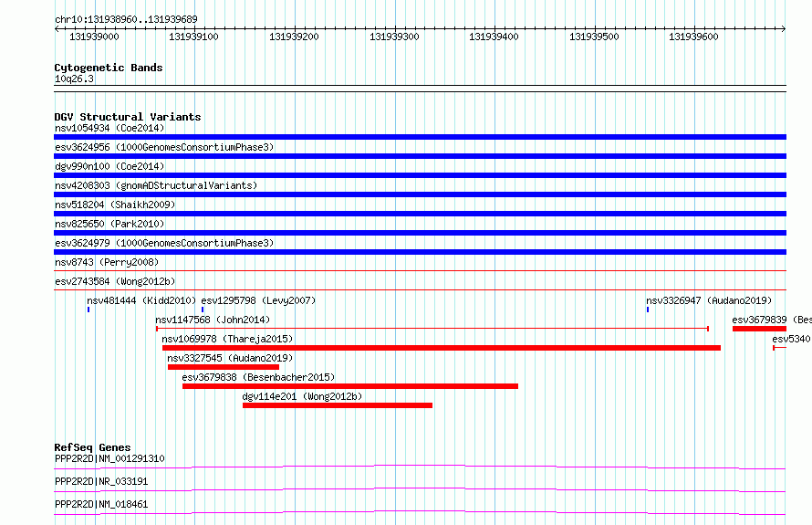The width and height of the screenshot is (812, 525).
Task: Click the Cytogenetic Bands track heading
Action: [109, 68]
